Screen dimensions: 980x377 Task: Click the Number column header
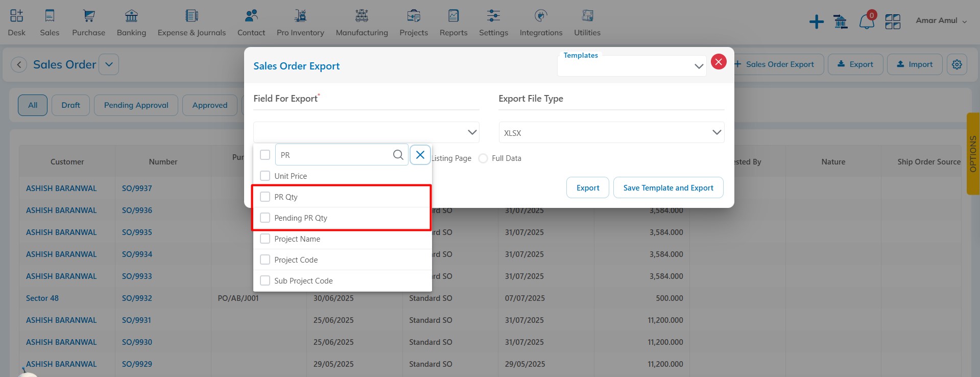point(163,161)
